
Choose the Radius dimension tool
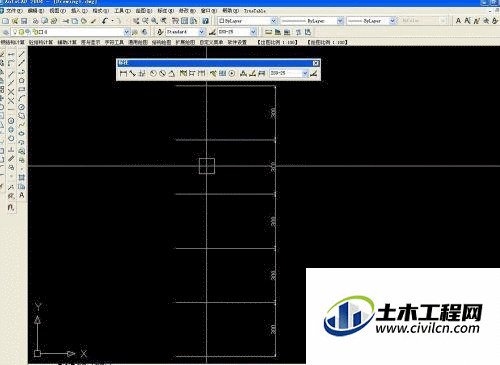click(153, 73)
